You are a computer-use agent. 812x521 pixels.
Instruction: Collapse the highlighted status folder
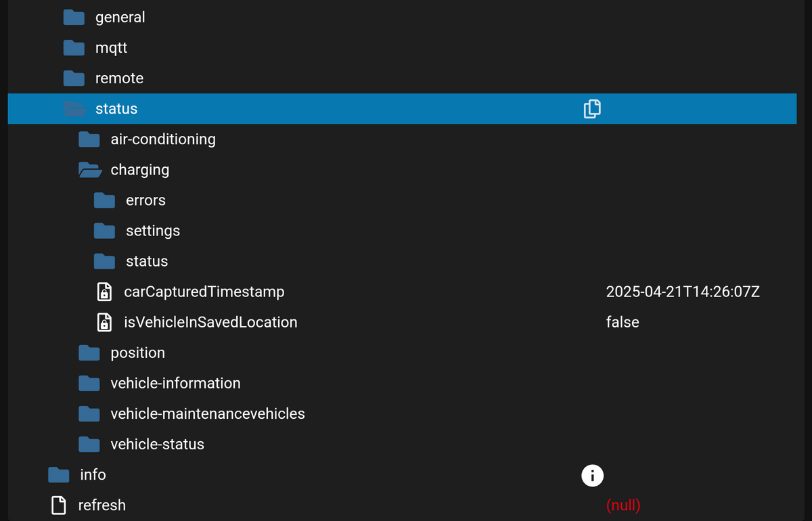pos(74,109)
